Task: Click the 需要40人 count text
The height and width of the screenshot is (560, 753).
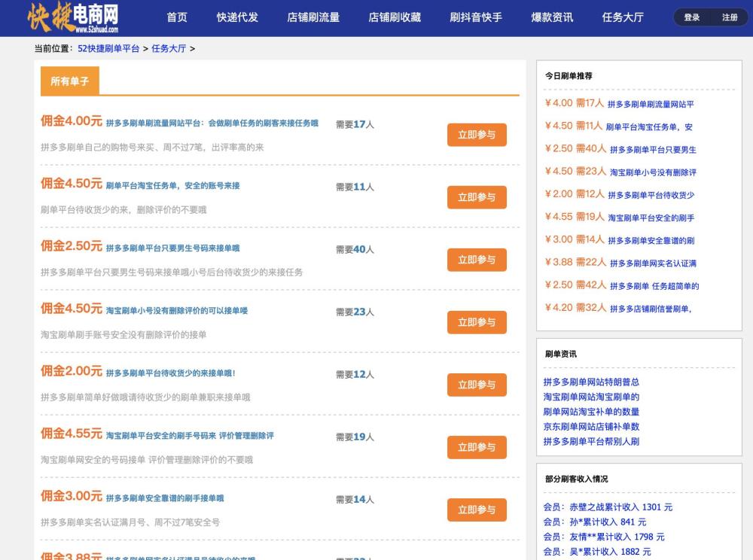Action: (355, 250)
